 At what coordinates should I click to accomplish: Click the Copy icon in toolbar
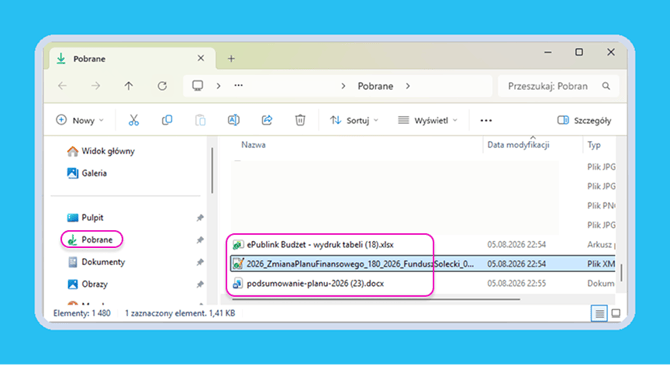167,120
